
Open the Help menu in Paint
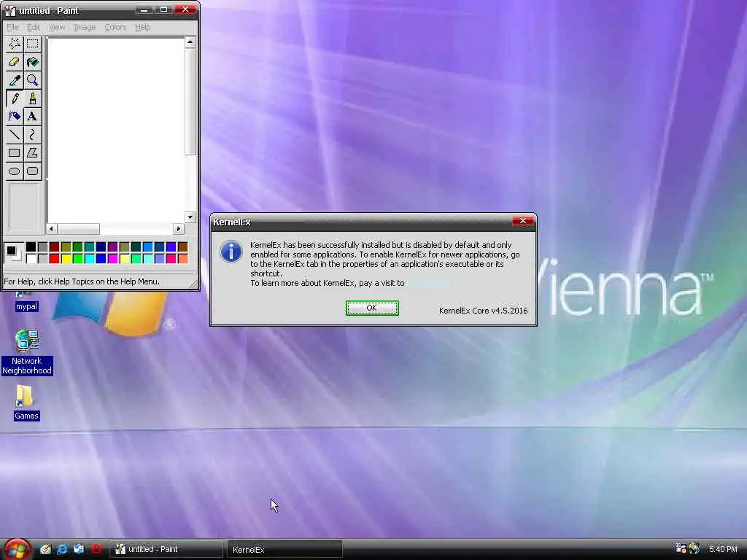[x=142, y=27]
